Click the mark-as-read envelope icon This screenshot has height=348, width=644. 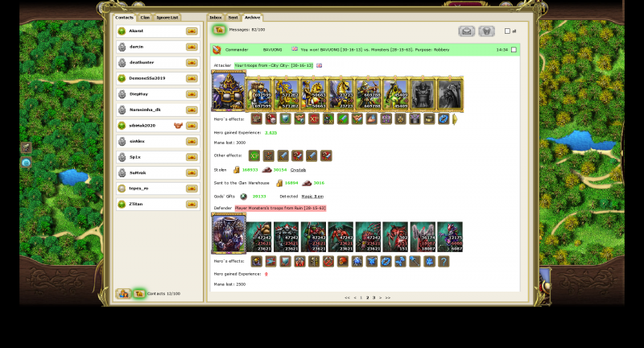pyautogui.click(x=466, y=31)
